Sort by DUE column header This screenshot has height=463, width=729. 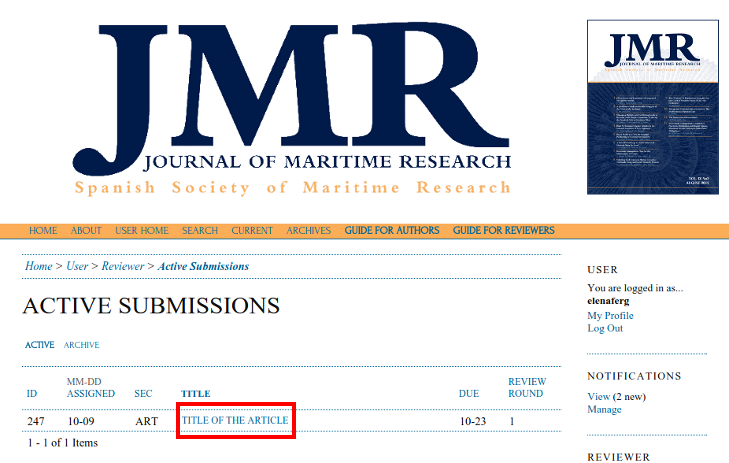point(469,394)
